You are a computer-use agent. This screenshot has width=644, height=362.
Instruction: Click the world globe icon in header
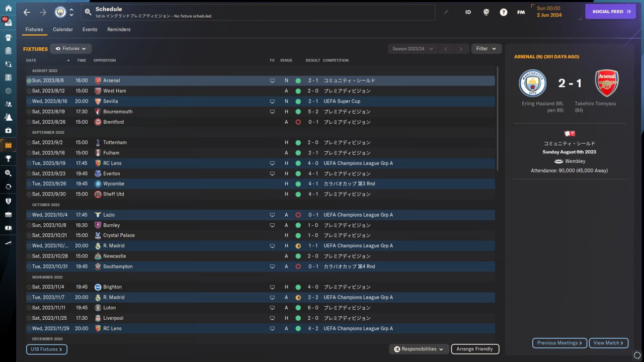tap(486, 12)
